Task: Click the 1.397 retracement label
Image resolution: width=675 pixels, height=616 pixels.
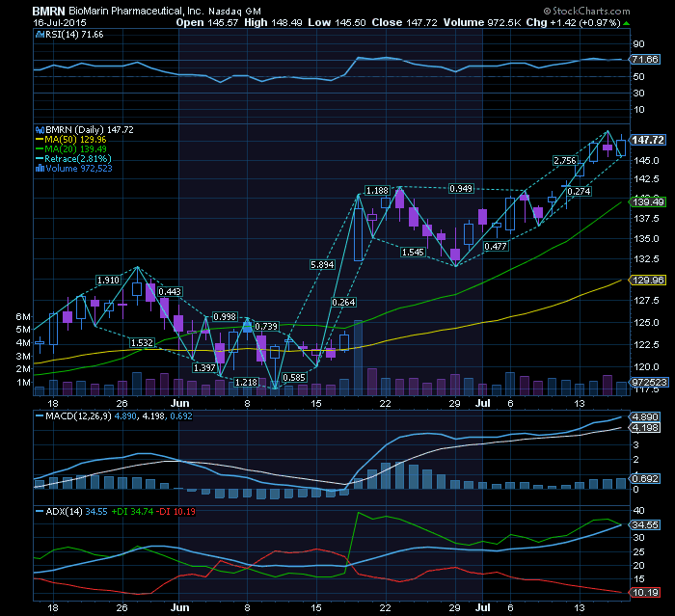Action: pos(204,367)
